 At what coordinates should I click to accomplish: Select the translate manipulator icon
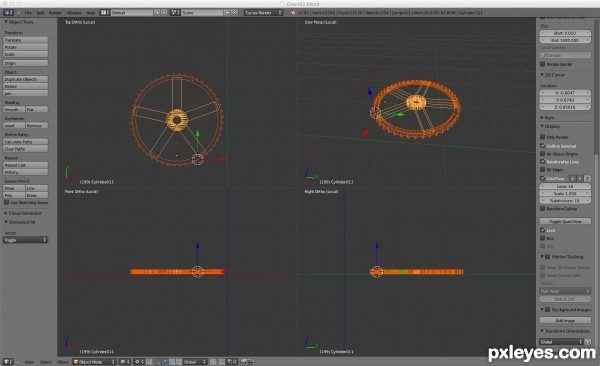tap(165, 361)
